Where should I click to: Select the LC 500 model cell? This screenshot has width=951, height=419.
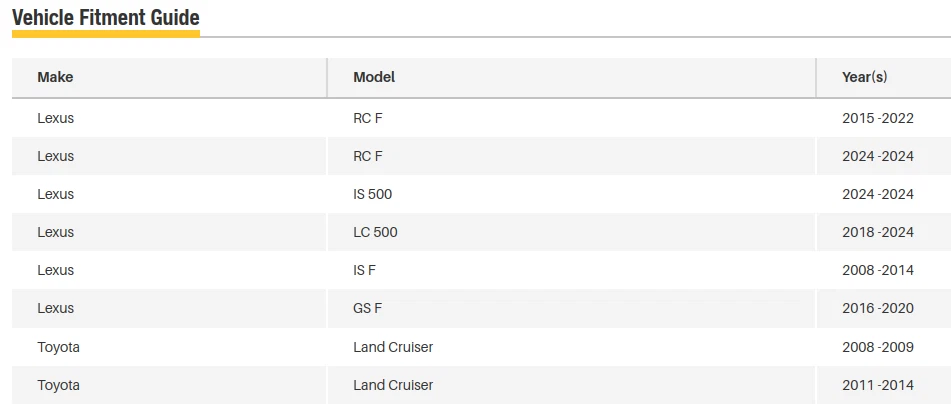click(375, 232)
